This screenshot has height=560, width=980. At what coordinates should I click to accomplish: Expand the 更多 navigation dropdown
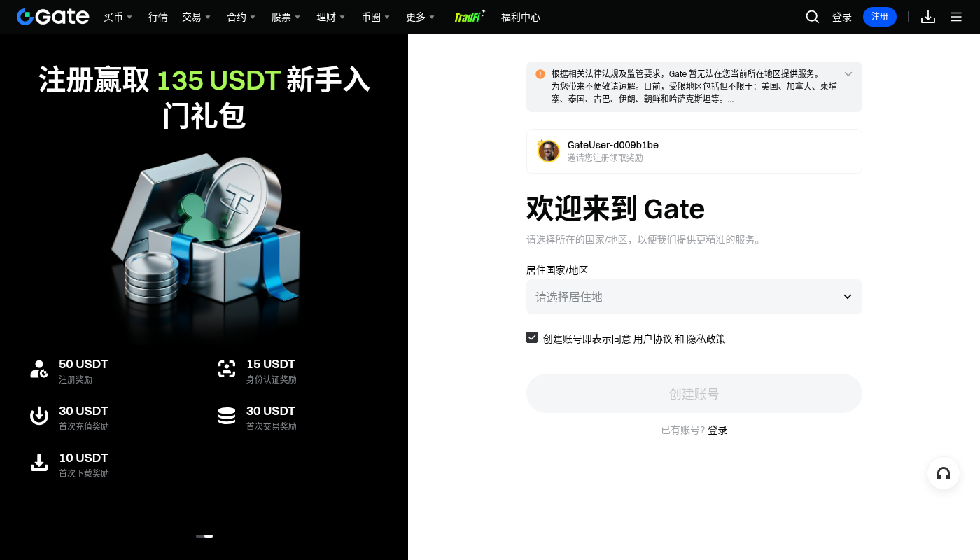point(420,17)
